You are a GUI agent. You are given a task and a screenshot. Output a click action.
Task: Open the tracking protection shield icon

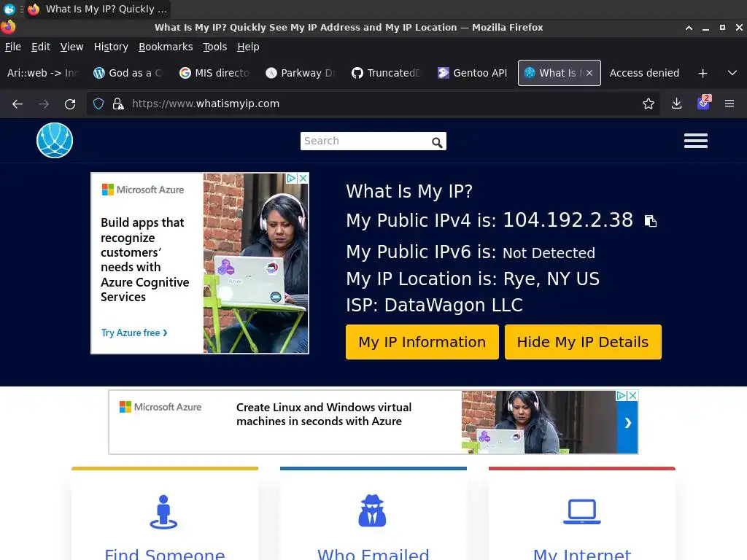click(98, 104)
